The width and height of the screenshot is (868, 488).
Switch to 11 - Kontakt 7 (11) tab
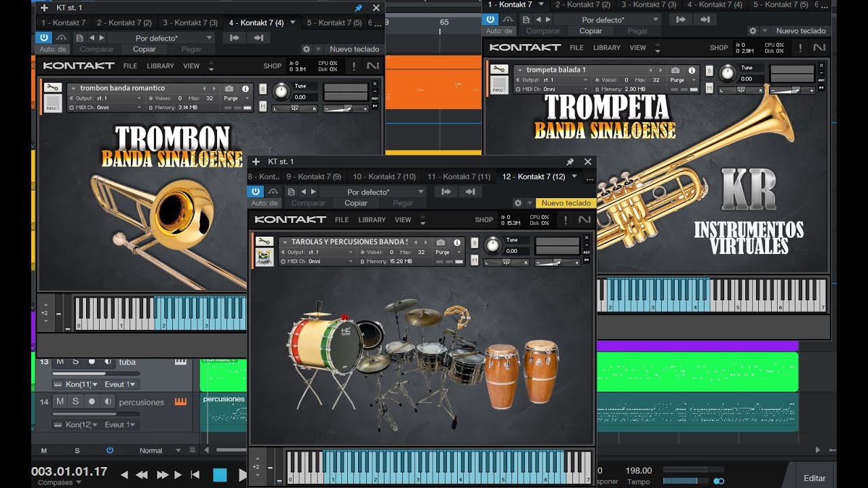pyautogui.click(x=458, y=176)
